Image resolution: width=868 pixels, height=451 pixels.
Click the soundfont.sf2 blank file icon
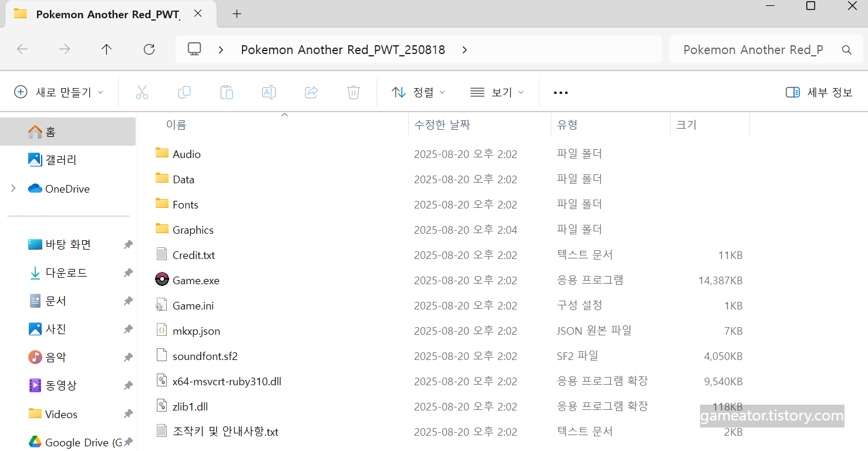click(x=162, y=355)
